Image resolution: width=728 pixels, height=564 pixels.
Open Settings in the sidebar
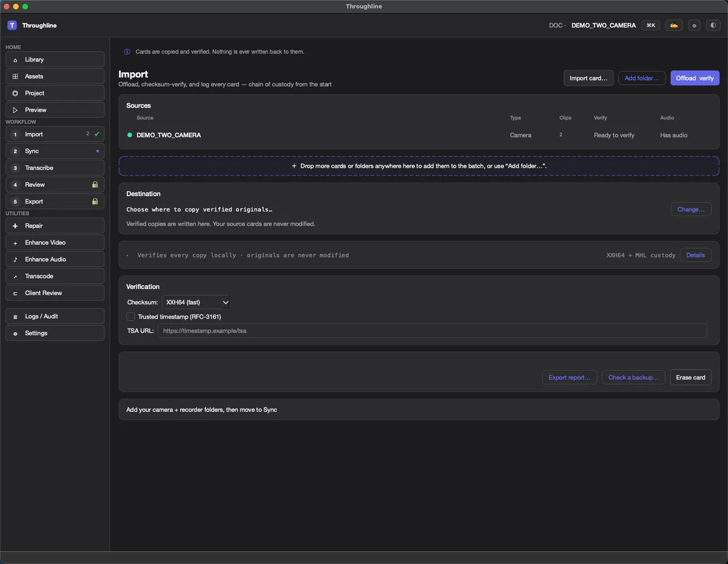pyautogui.click(x=55, y=333)
